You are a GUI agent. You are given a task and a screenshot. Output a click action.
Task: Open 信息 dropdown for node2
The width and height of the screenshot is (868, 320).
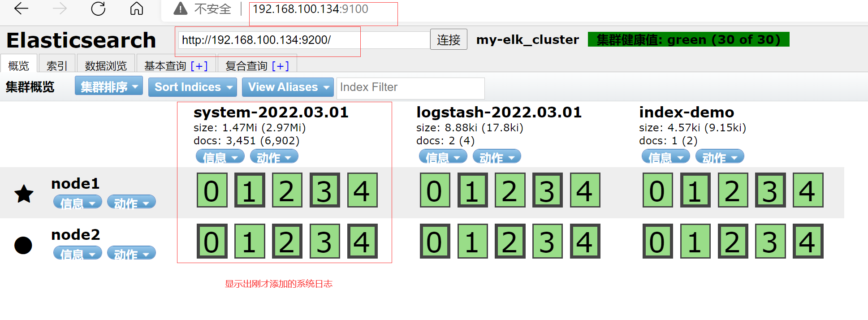(78, 254)
